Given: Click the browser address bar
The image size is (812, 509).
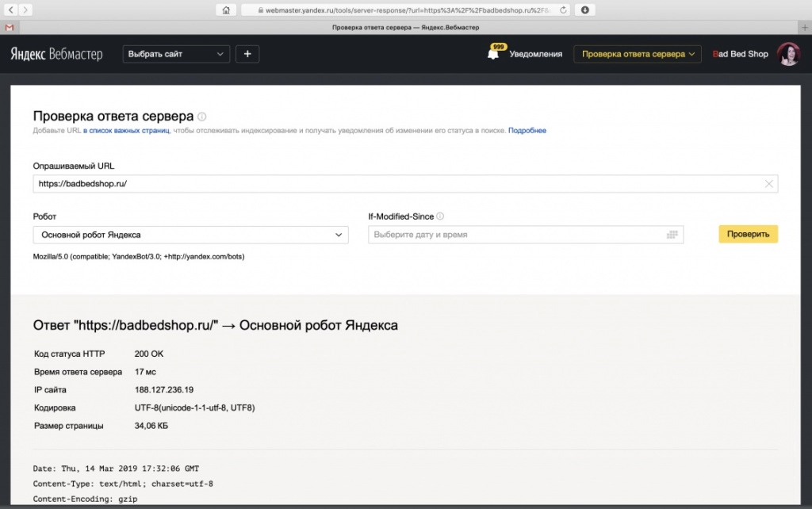Looking at the screenshot, I should point(405,10).
